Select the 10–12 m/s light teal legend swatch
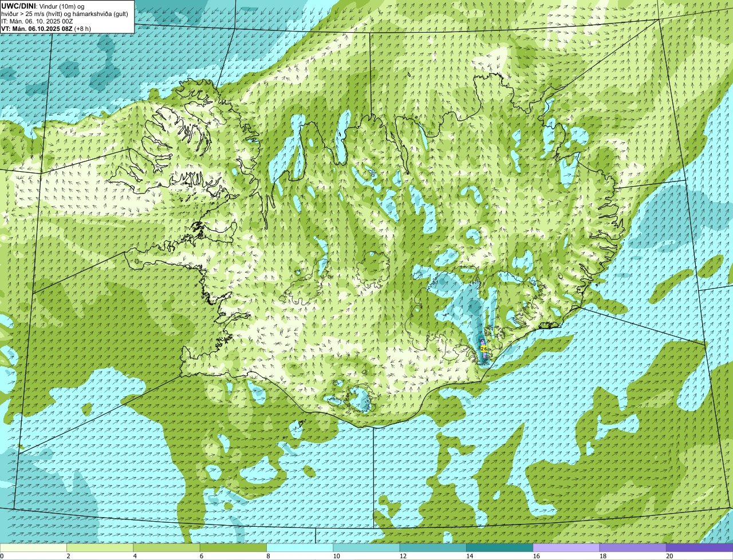 point(366,547)
